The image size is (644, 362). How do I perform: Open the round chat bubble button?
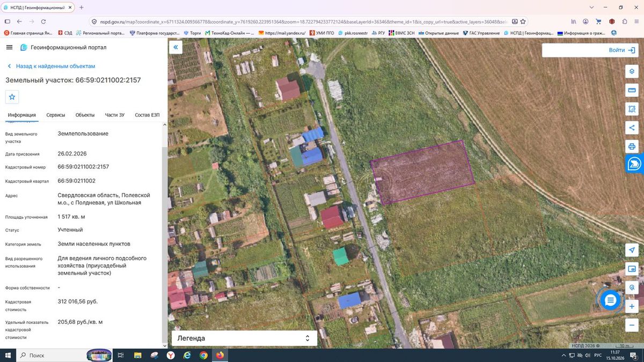pos(610,300)
